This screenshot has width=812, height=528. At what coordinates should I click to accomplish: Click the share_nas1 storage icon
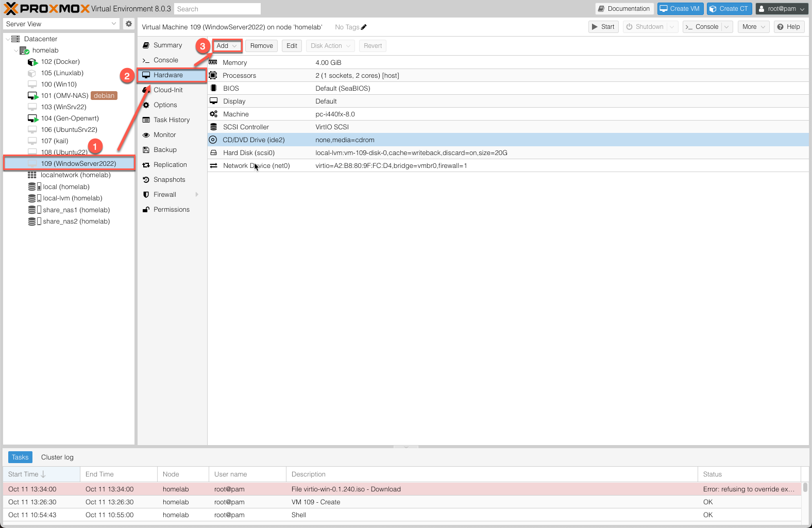(x=35, y=210)
